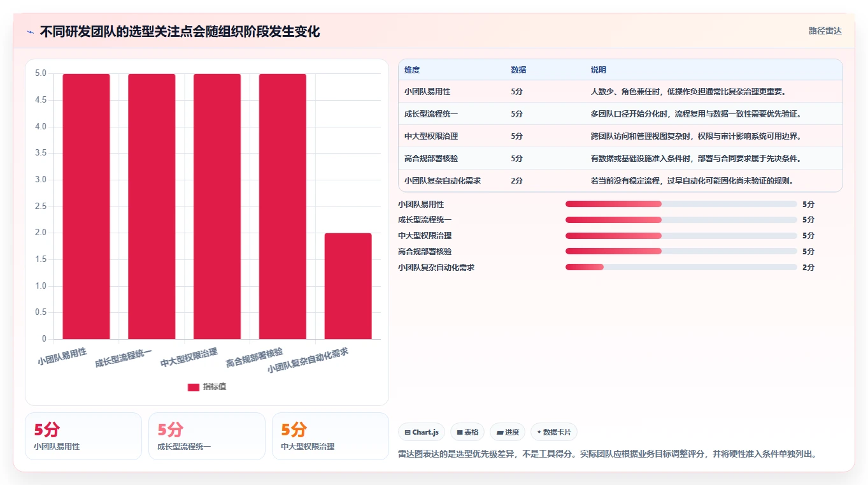Click 成长型流程统一 cell in the table
The height and width of the screenshot is (485, 868).
click(431, 114)
